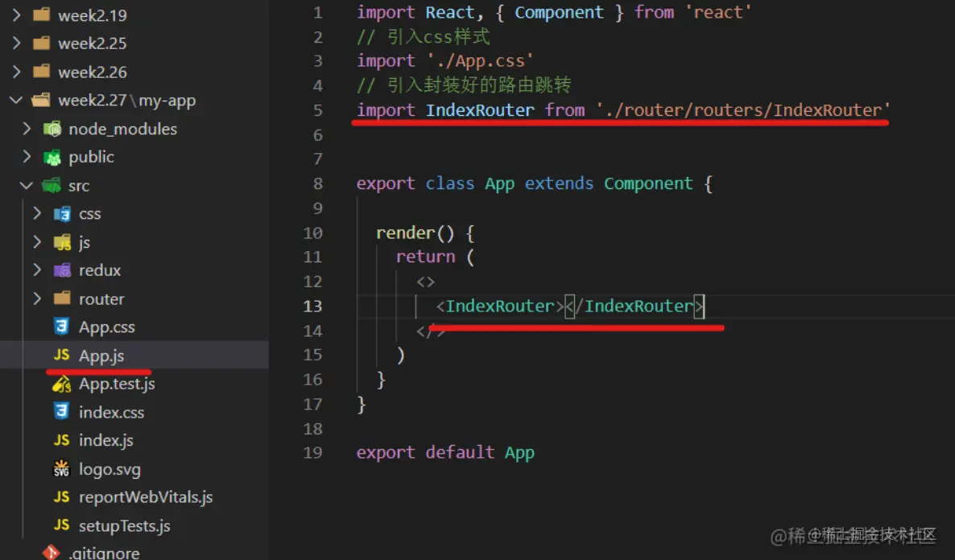The image size is (955, 560).
Task: Click the JS icon beside index.js
Action: point(61,439)
